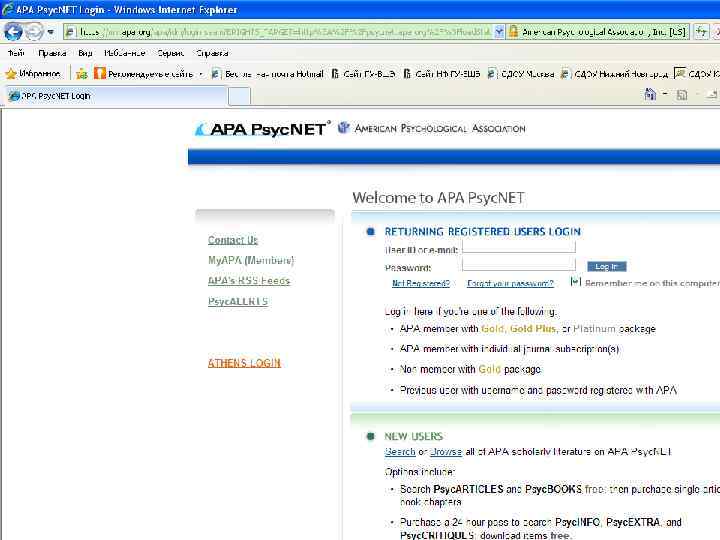Viewport: 720px width, 540px height.
Task: Open the Contact Us link
Action: coord(233,240)
